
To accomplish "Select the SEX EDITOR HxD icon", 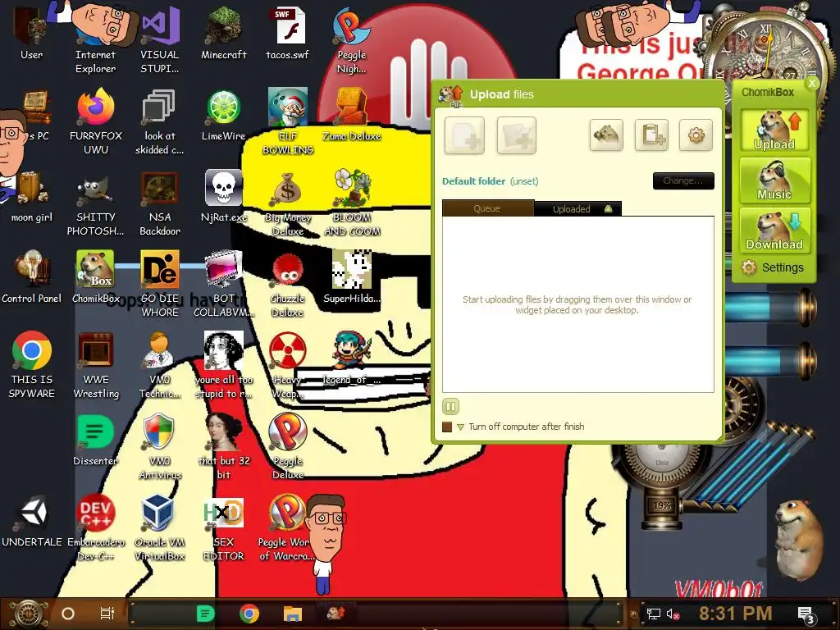I will 224,528.
